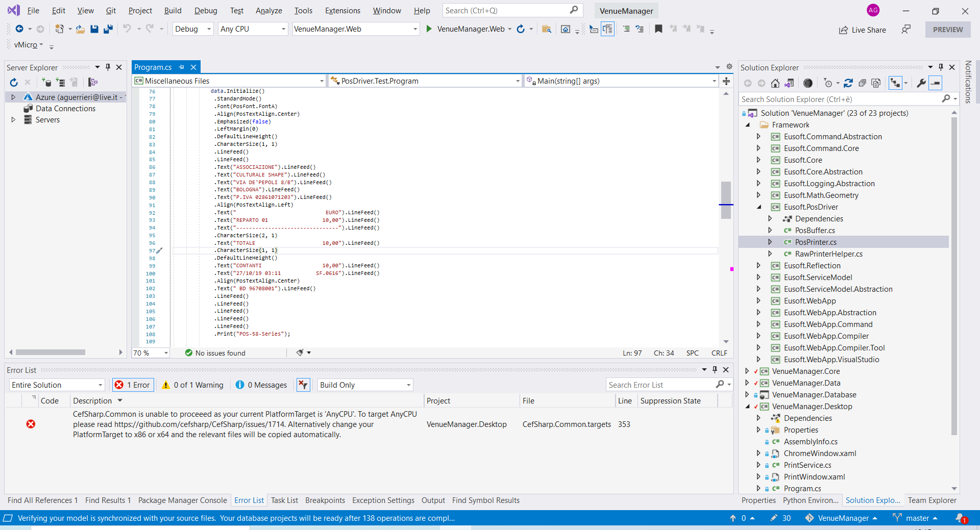This screenshot has height=530, width=980.
Task: Switch to Team Explorer tab
Action: 932,500
